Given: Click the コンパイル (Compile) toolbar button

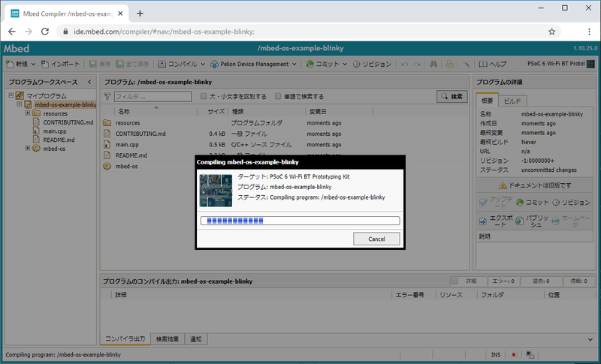Looking at the screenshot, I should point(178,64).
